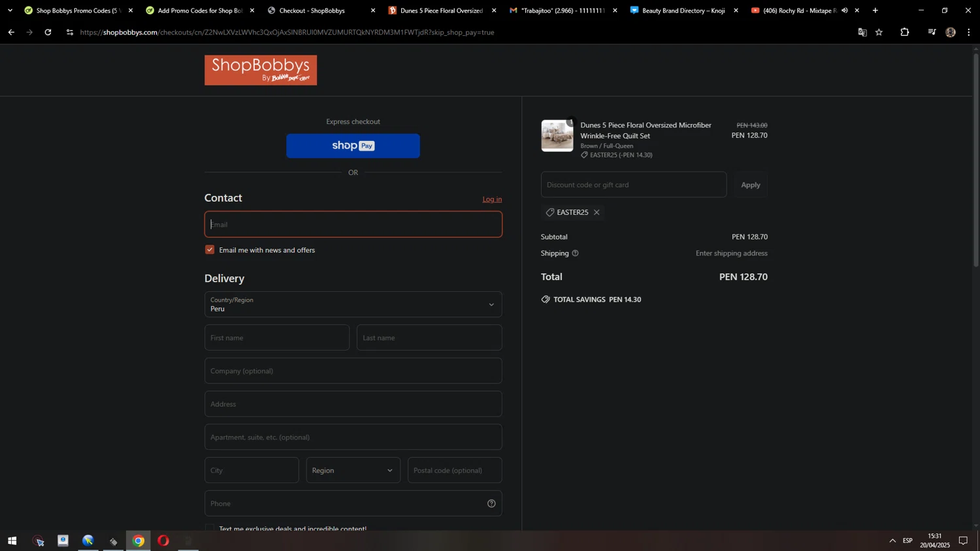The image size is (980, 551).
Task: Click the translate page icon
Action: [862, 32]
